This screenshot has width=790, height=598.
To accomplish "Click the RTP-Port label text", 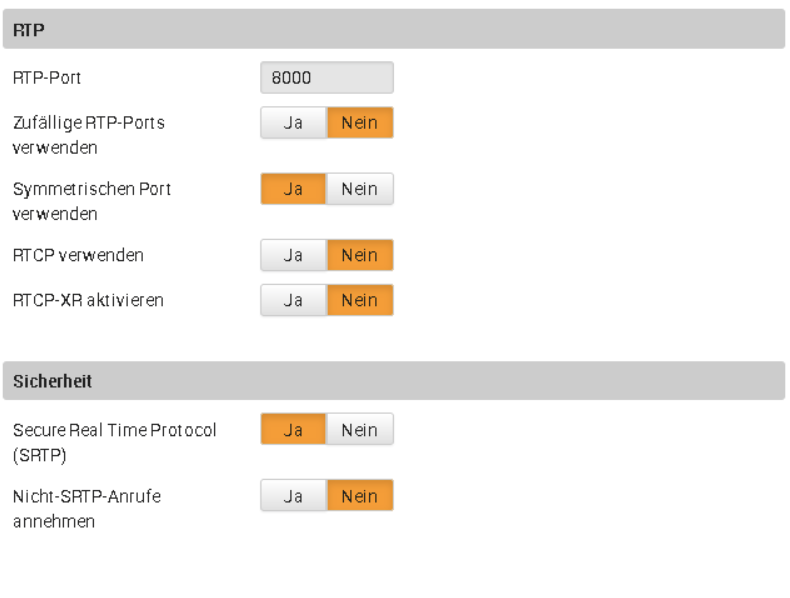I will click(47, 78).
